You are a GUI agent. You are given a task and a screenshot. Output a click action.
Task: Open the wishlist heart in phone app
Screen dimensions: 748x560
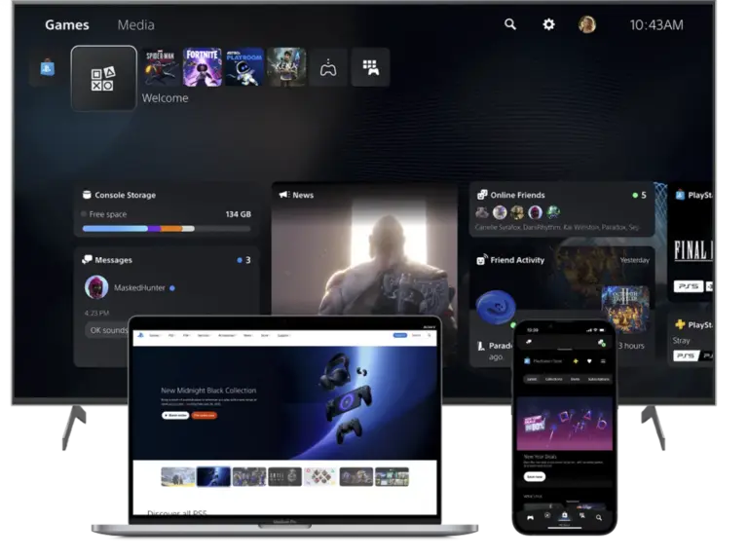pos(589,361)
